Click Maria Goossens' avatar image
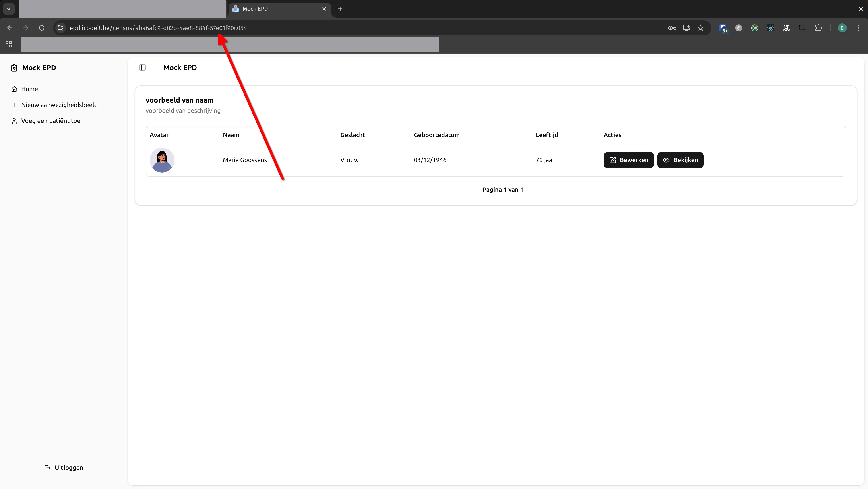Screen dimensions: 868x489 point(162,160)
